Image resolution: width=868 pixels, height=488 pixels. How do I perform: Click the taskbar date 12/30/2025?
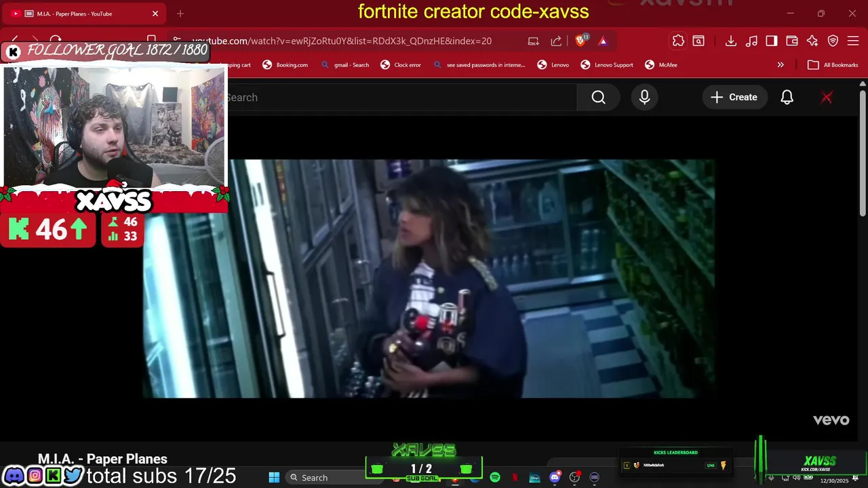tap(834, 481)
